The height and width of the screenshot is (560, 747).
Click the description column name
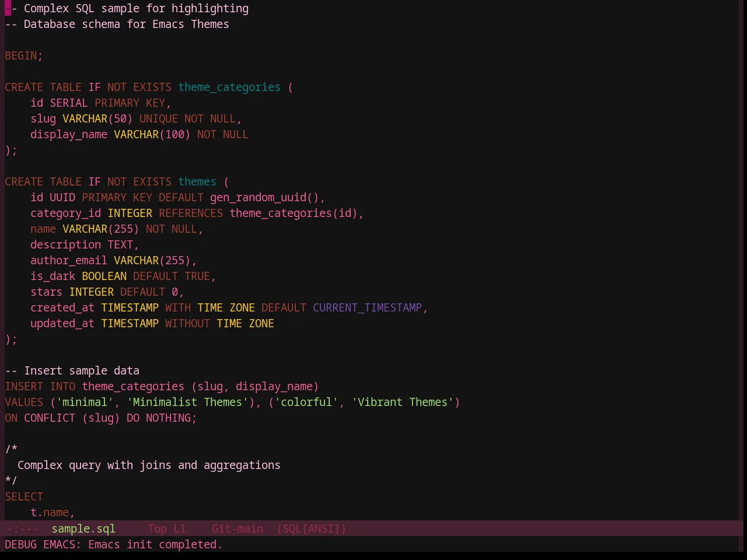[66, 244]
